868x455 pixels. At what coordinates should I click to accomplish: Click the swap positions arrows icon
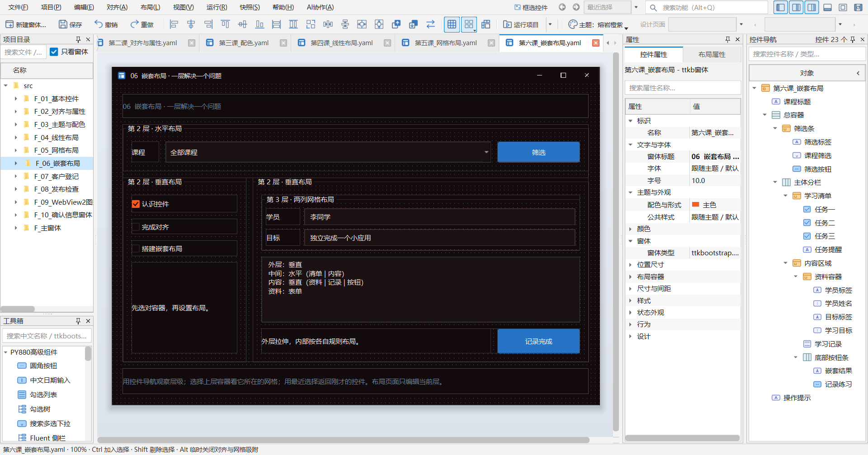[x=430, y=24]
